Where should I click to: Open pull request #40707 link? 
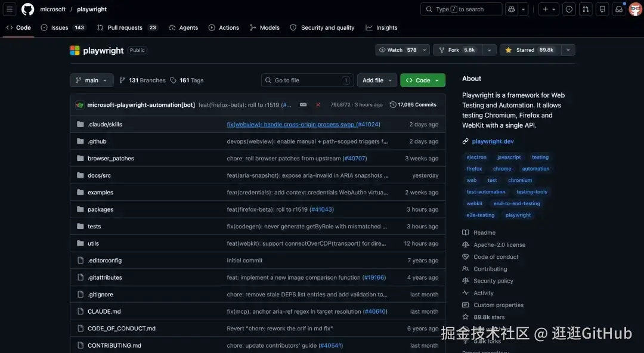[354, 158]
